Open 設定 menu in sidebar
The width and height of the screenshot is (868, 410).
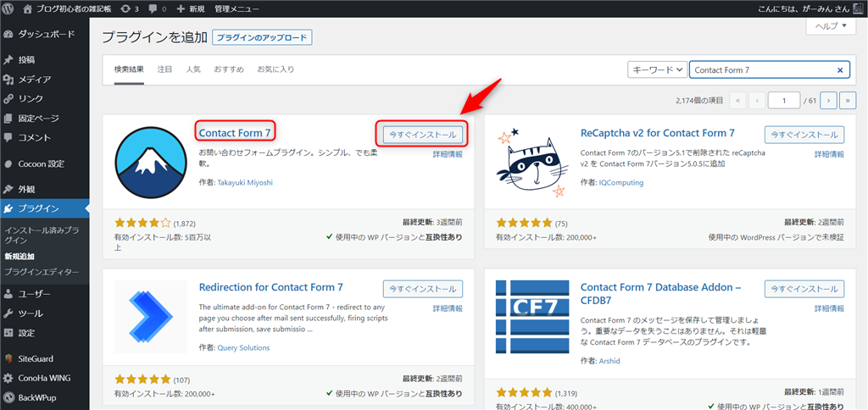[44, 333]
